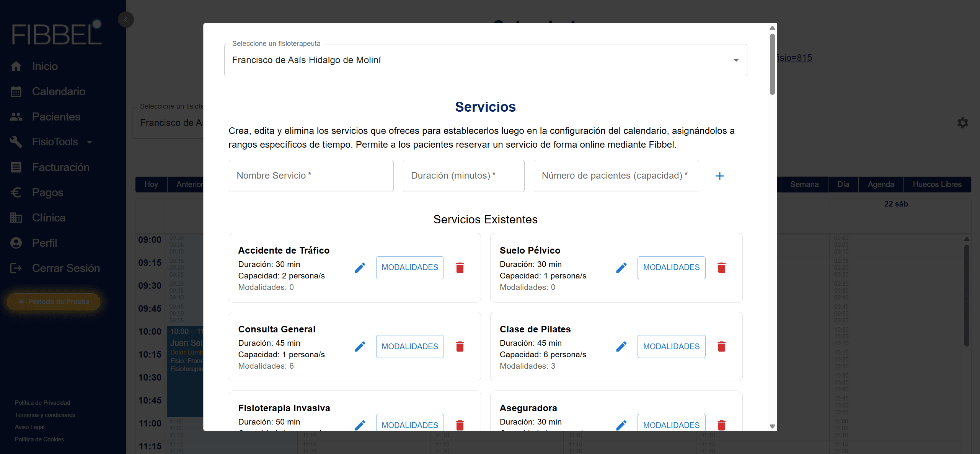The width and height of the screenshot is (980, 454).
Task: Edit the Suelo Pélvico service
Action: coord(621,268)
